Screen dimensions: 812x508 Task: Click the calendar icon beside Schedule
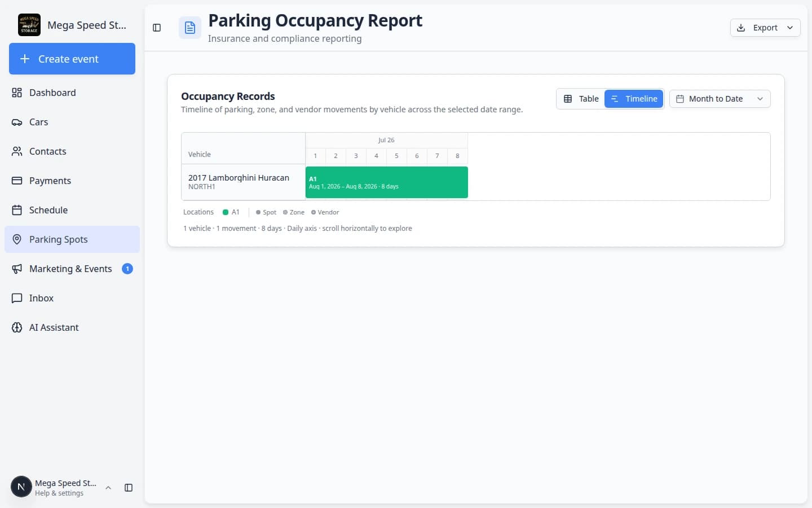coord(17,210)
